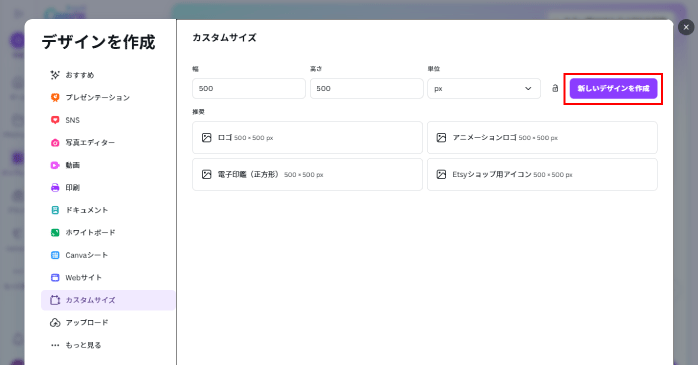Select the Canvaシート category

click(x=108, y=255)
